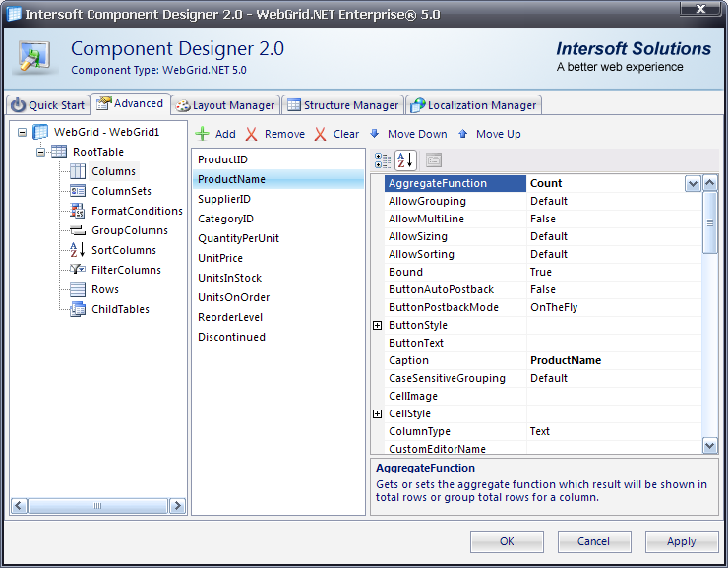Click the ColumnSets node icon
Viewport: 728px width, 568px height.
[x=78, y=191]
